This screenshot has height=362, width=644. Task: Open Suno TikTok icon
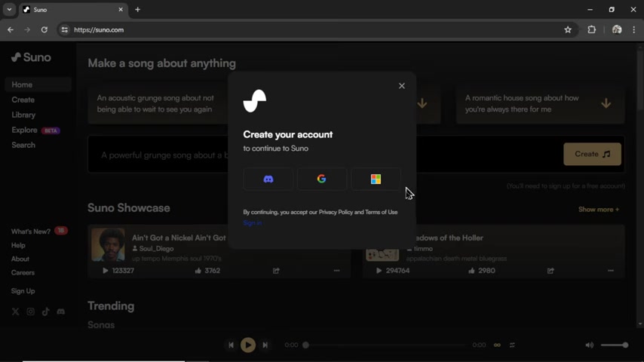click(x=45, y=312)
